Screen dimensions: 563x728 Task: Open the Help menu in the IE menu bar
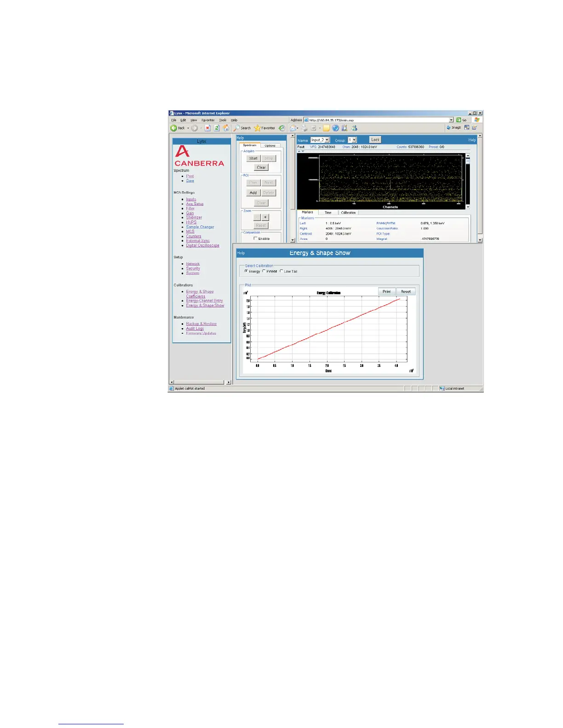tap(234, 120)
